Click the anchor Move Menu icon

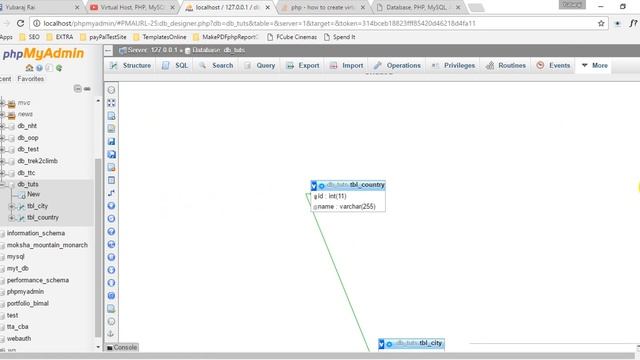click(x=111, y=334)
